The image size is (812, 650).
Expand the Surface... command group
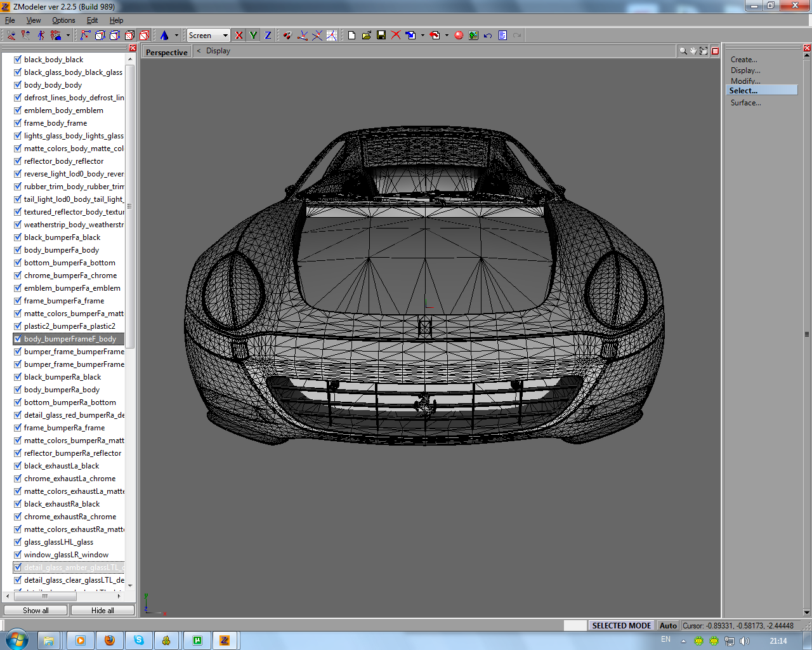745,103
